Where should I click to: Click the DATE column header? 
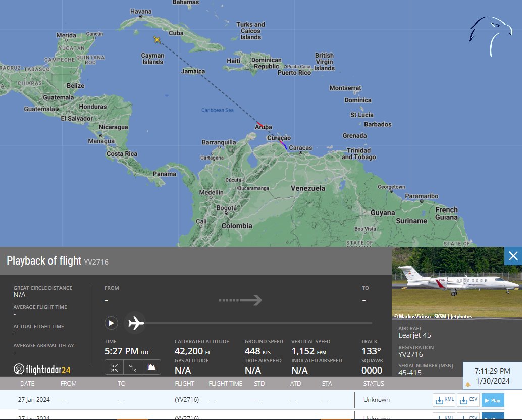(27, 383)
